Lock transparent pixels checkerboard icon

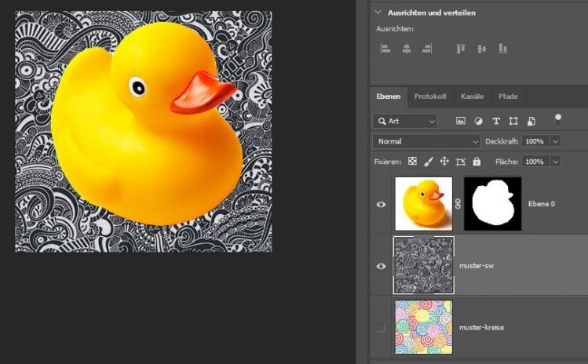tap(412, 162)
